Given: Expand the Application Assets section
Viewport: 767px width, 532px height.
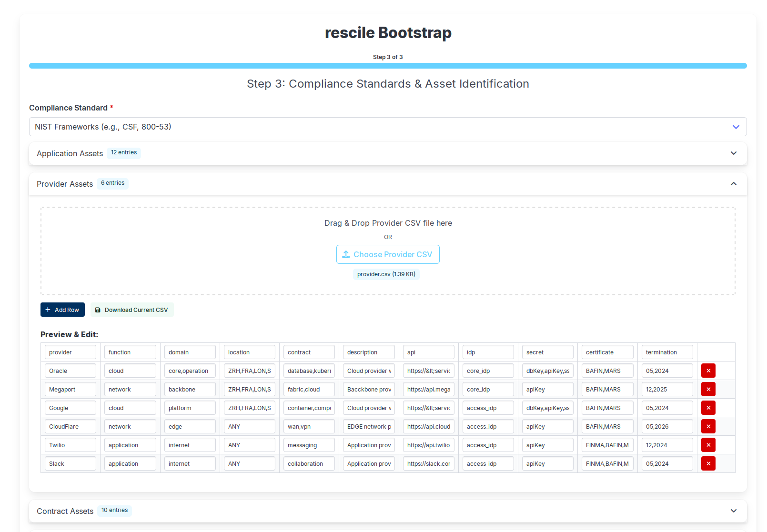Looking at the screenshot, I should click(387, 153).
